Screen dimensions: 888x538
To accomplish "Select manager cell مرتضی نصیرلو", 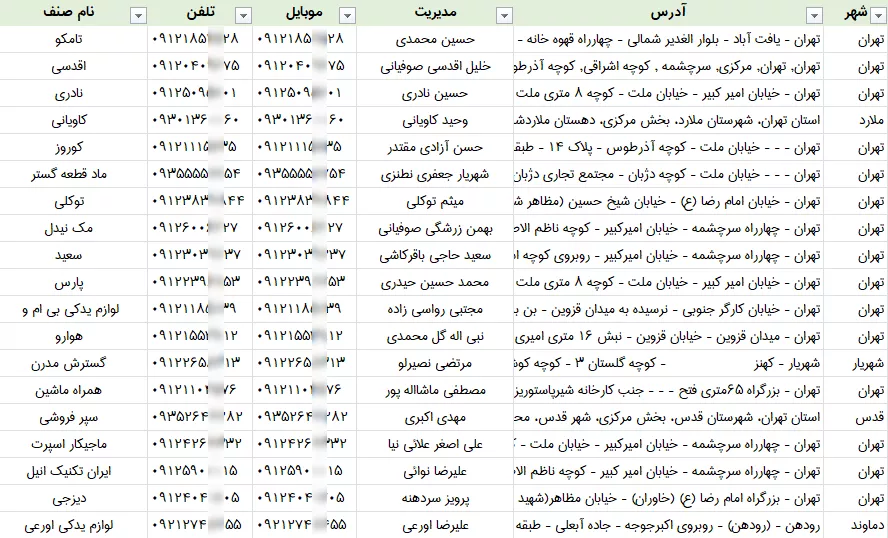I will pyautogui.click(x=435, y=363).
